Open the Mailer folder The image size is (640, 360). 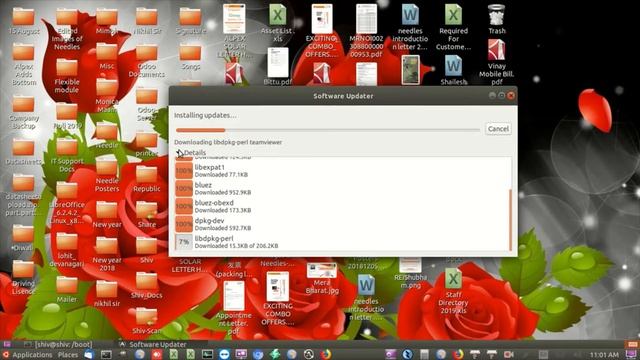pyautogui.click(x=67, y=290)
